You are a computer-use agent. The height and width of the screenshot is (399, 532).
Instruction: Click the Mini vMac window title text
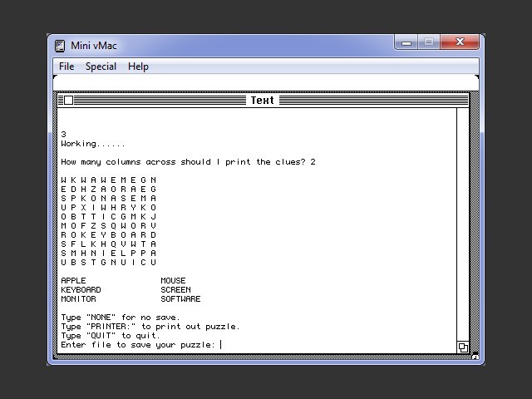94,46
